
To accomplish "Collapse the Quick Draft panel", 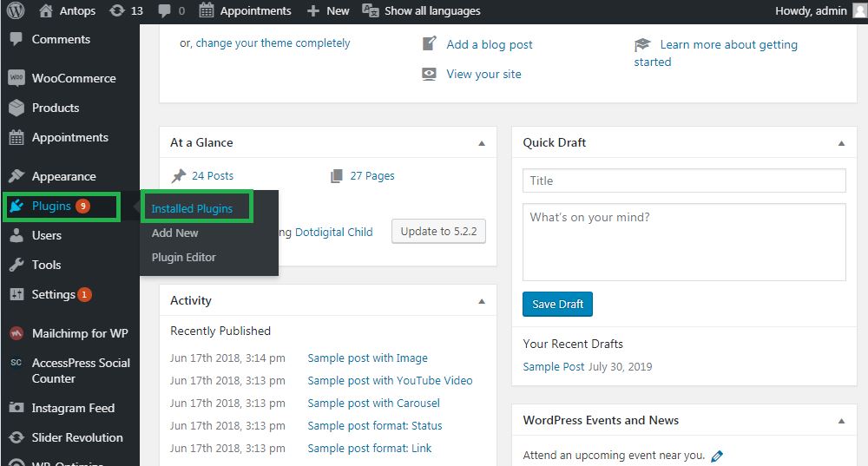I will [x=841, y=143].
